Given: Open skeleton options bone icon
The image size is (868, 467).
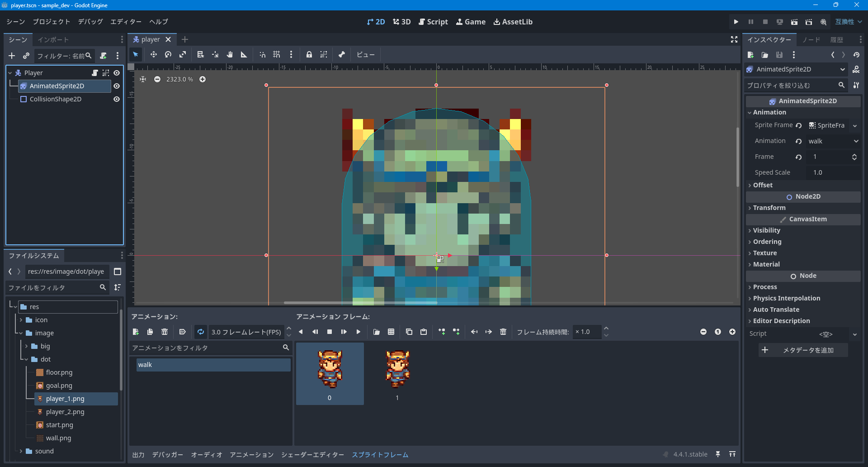Looking at the screenshot, I should coord(342,55).
